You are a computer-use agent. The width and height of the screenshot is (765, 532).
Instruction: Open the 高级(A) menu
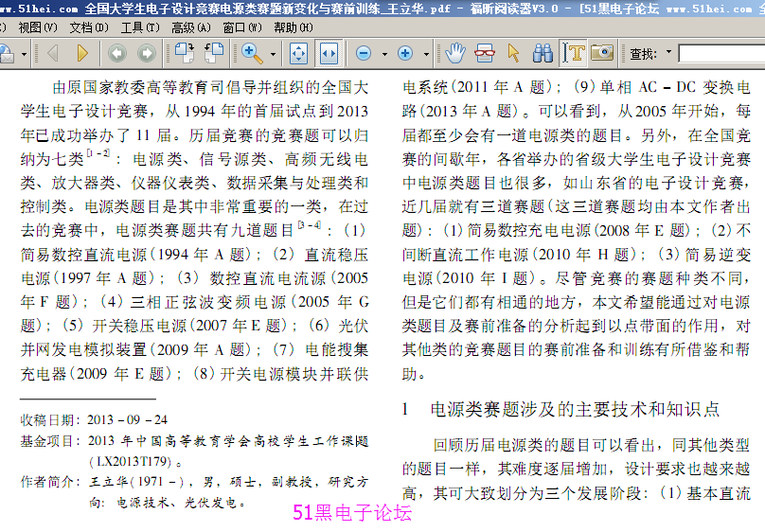click(191, 27)
